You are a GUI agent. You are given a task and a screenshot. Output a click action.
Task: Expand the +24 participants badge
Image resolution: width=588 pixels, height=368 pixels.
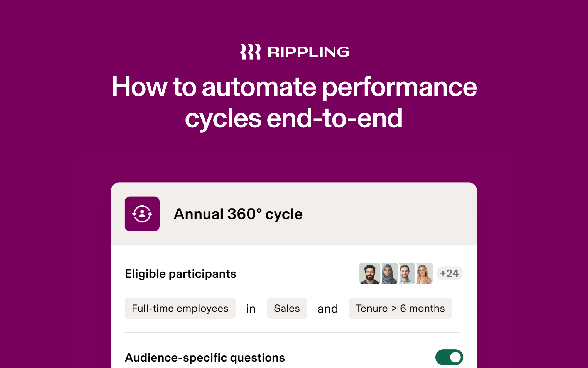pyautogui.click(x=450, y=274)
